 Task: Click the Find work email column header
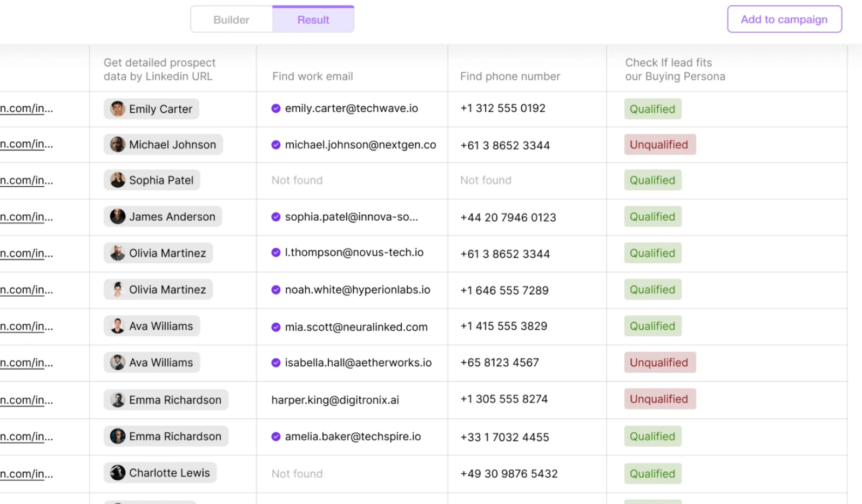[312, 77]
